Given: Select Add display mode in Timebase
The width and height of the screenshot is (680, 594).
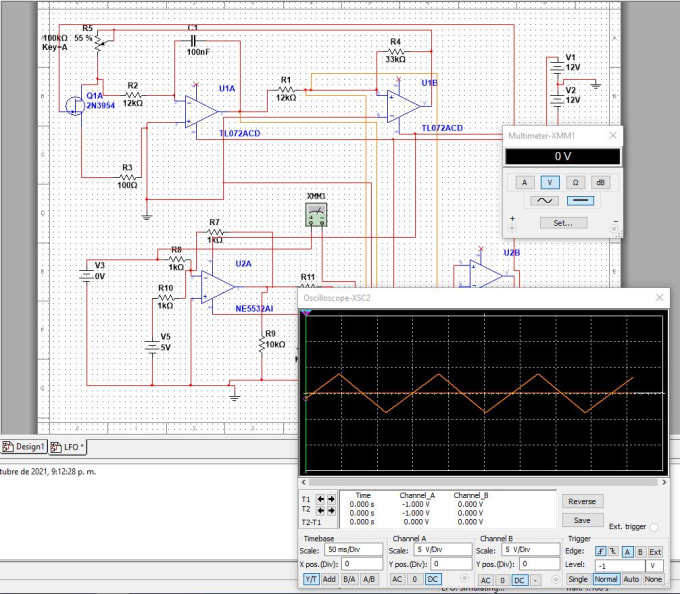Looking at the screenshot, I should 329,579.
